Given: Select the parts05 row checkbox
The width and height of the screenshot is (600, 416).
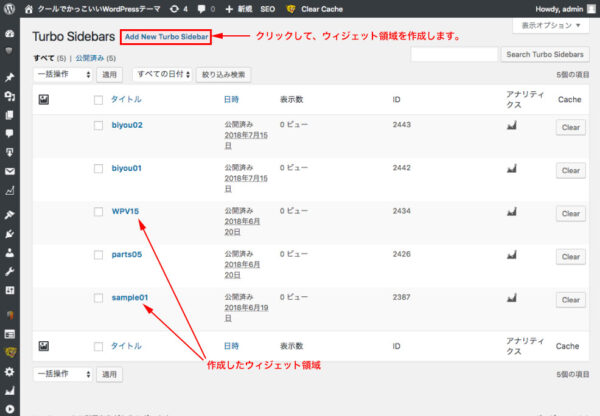Looking at the screenshot, I should coord(98,255).
